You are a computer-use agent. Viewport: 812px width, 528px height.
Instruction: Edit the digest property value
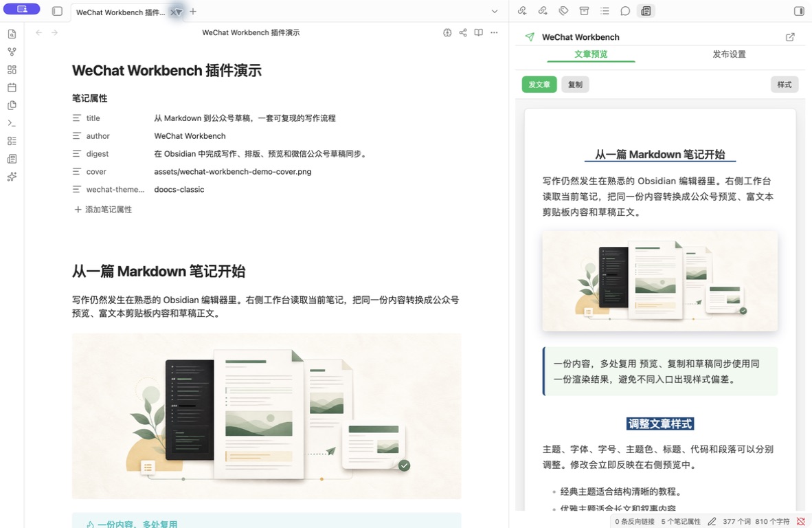[306, 154]
